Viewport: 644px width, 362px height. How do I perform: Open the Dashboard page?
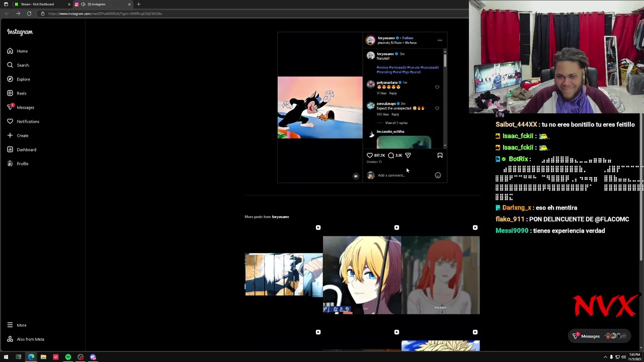pos(22,149)
